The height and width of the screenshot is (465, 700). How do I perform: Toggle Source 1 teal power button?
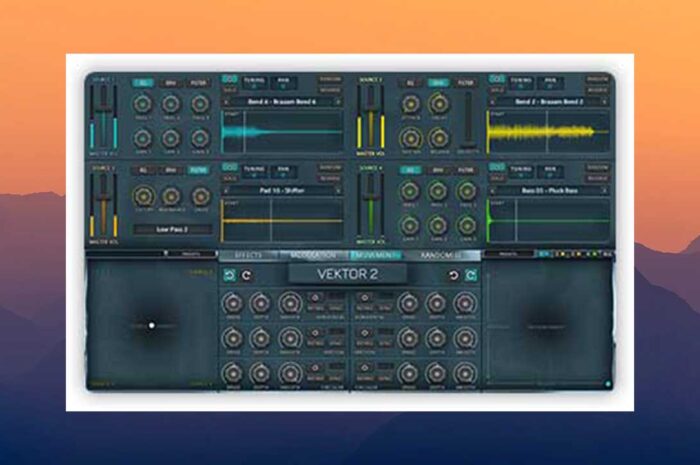[x=229, y=79]
